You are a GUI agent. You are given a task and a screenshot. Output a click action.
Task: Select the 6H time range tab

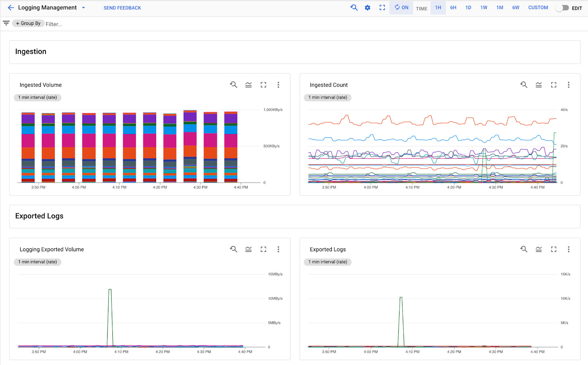(x=453, y=7)
